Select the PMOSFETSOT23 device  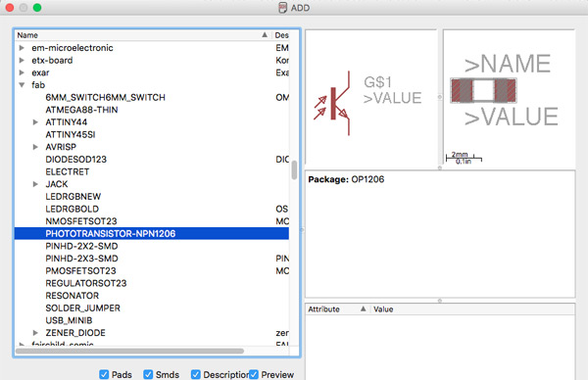[80, 271]
